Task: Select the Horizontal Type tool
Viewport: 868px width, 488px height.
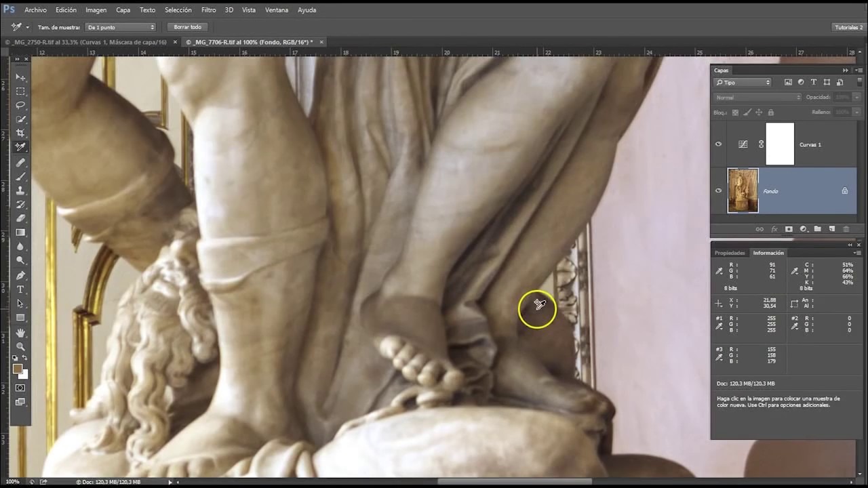Action: pos(20,289)
